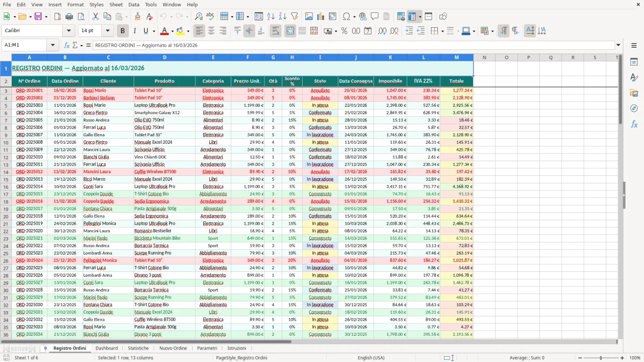Click the Formula equals button
This screenshot has height=362, width=644.
88,45
